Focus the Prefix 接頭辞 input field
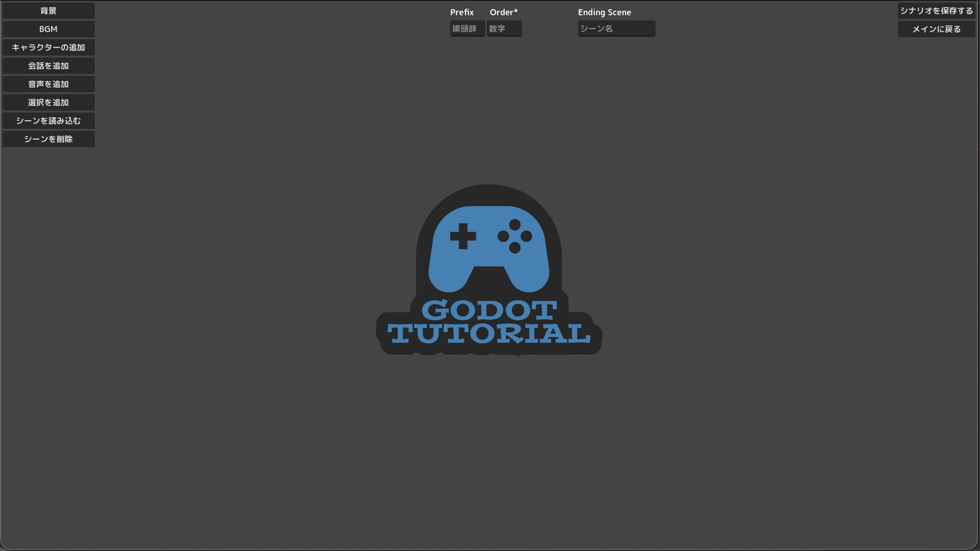Screen dimensions: 980x551 (x=467, y=29)
